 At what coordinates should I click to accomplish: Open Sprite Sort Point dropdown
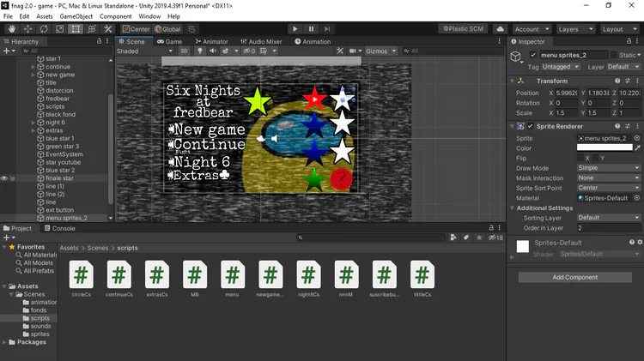pos(608,188)
